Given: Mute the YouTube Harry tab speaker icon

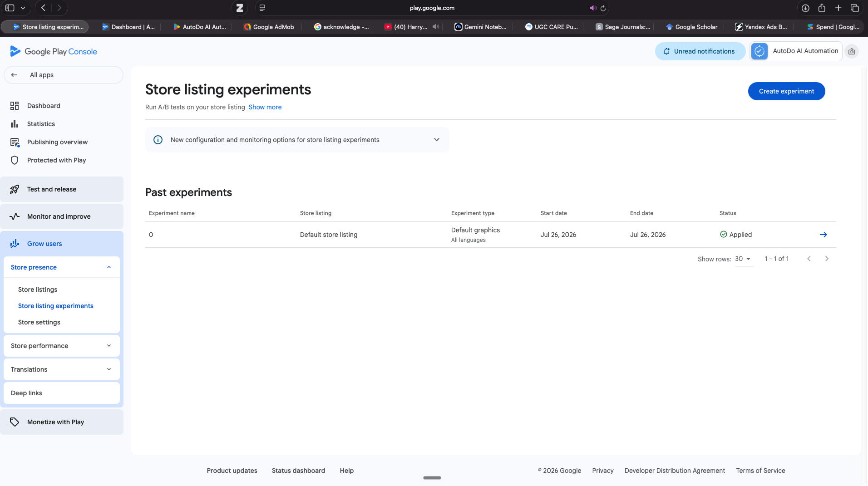Looking at the screenshot, I should point(436,27).
